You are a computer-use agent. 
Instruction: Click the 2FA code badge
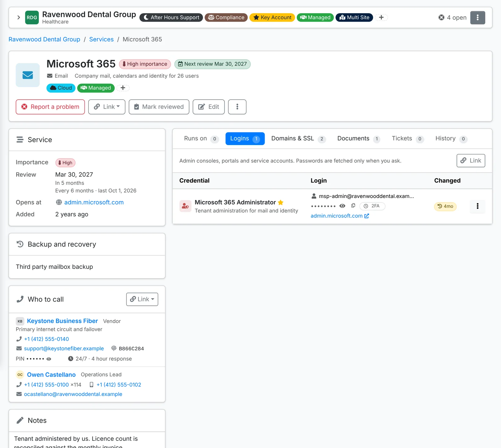click(372, 206)
